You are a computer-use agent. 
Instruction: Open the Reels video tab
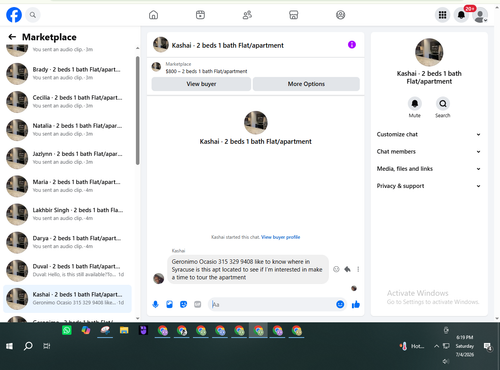pos(200,15)
